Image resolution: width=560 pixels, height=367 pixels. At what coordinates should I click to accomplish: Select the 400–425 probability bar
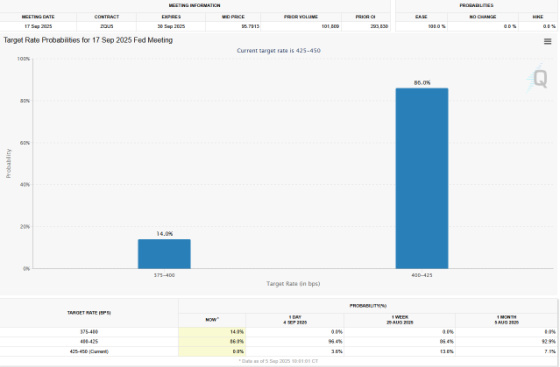[x=422, y=178]
